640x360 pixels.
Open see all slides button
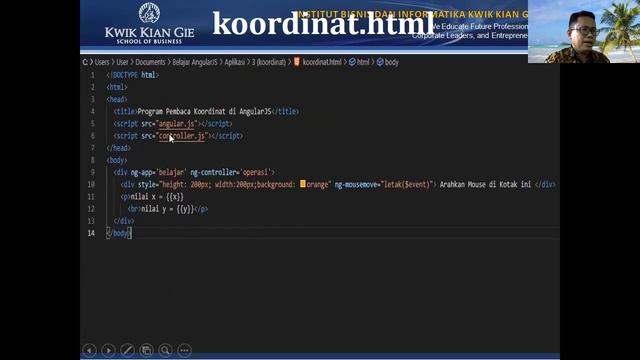[147, 350]
